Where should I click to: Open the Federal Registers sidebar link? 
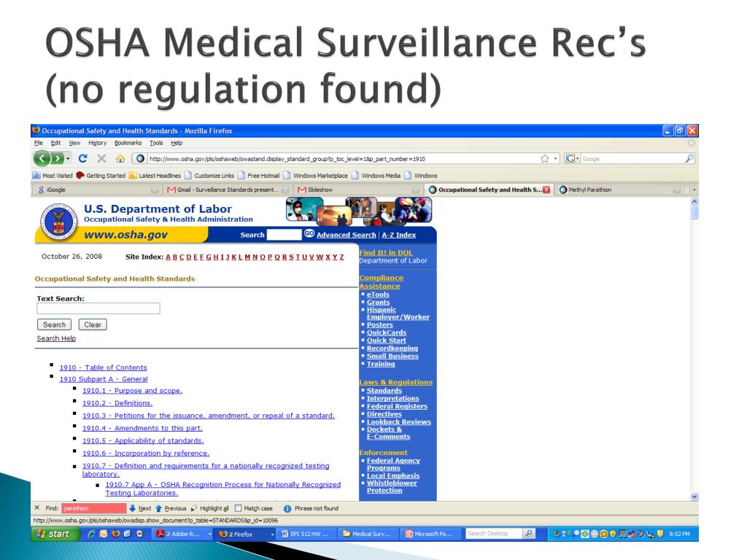coord(397,406)
